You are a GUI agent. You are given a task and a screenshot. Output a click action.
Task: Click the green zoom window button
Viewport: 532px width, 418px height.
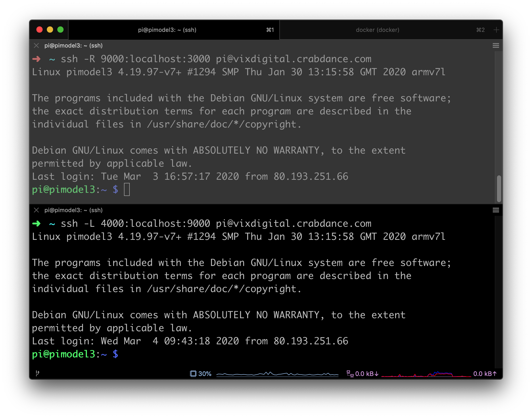(60, 30)
